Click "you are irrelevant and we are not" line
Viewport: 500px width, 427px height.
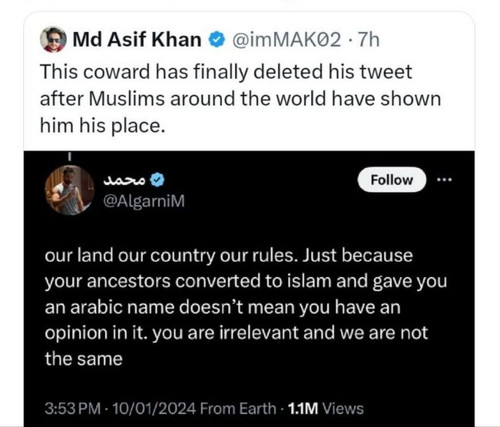click(290, 333)
